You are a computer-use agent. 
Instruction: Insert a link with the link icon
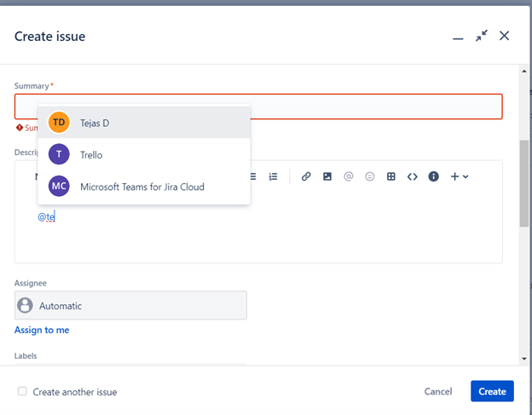pyautogui.click(x=306, y=176)
